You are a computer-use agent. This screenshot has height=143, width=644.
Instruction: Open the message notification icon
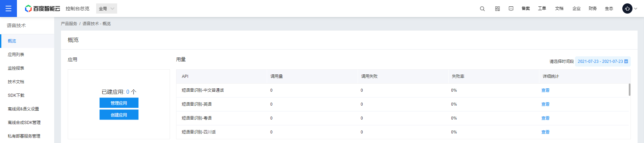click(x=511, y=9)
